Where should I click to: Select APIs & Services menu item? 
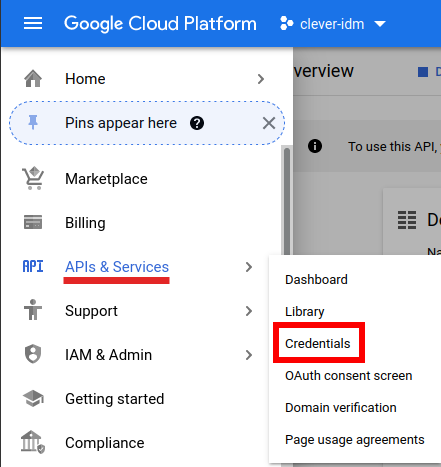coord(117,267)
